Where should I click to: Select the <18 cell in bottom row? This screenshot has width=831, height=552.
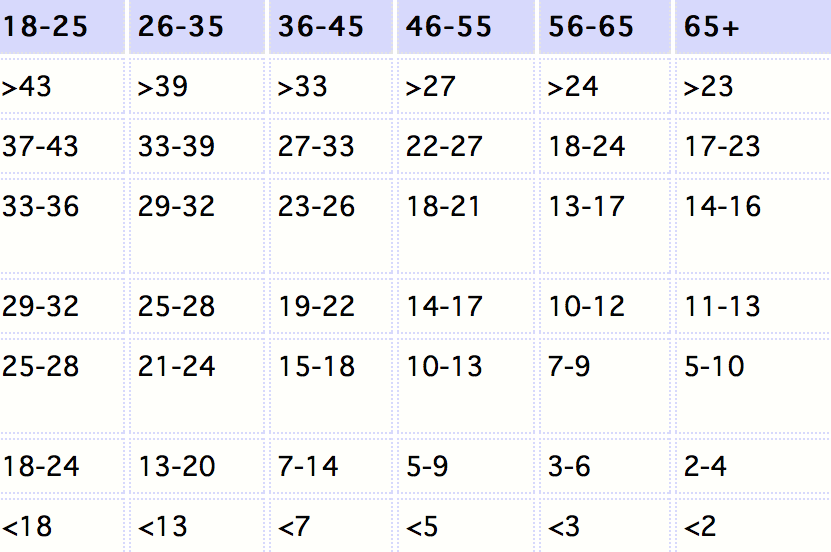click(x=61, y=526)
